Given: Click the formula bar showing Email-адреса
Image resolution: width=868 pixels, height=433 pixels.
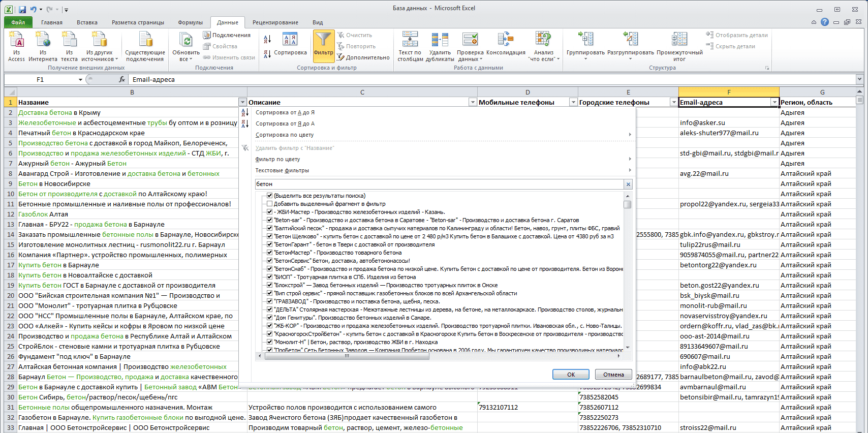Looking at the screenshot, I should point(492,79).
